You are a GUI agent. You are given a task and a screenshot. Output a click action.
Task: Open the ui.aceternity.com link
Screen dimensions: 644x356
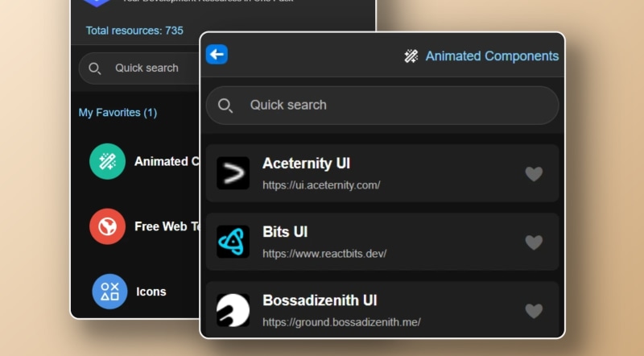point(321,184)
